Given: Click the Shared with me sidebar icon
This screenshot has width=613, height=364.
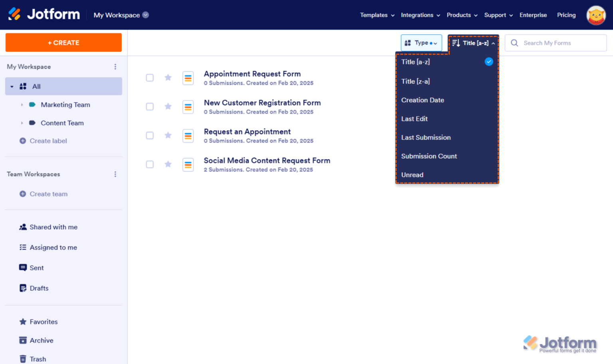Looking at the screenshot, I should tap(22, 227).
